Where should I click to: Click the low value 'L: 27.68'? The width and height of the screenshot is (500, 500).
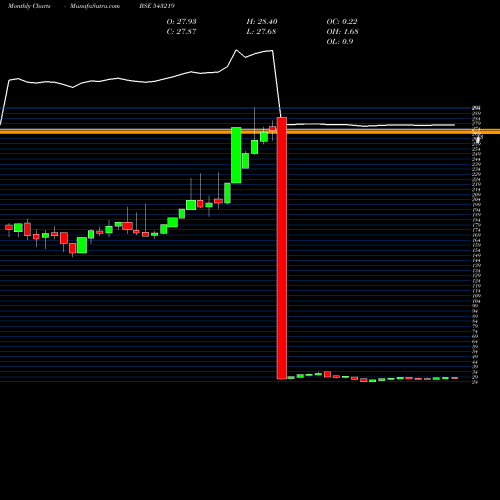261,32
